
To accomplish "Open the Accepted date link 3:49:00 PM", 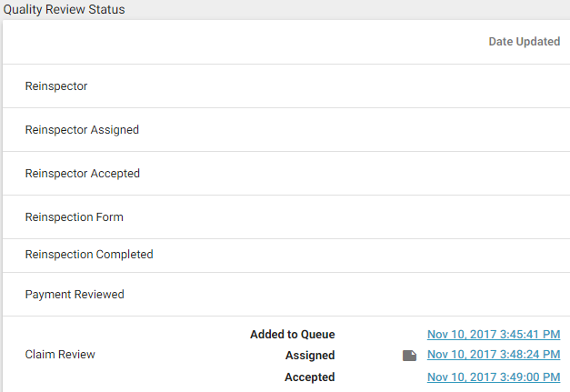I will click(493, 377).
